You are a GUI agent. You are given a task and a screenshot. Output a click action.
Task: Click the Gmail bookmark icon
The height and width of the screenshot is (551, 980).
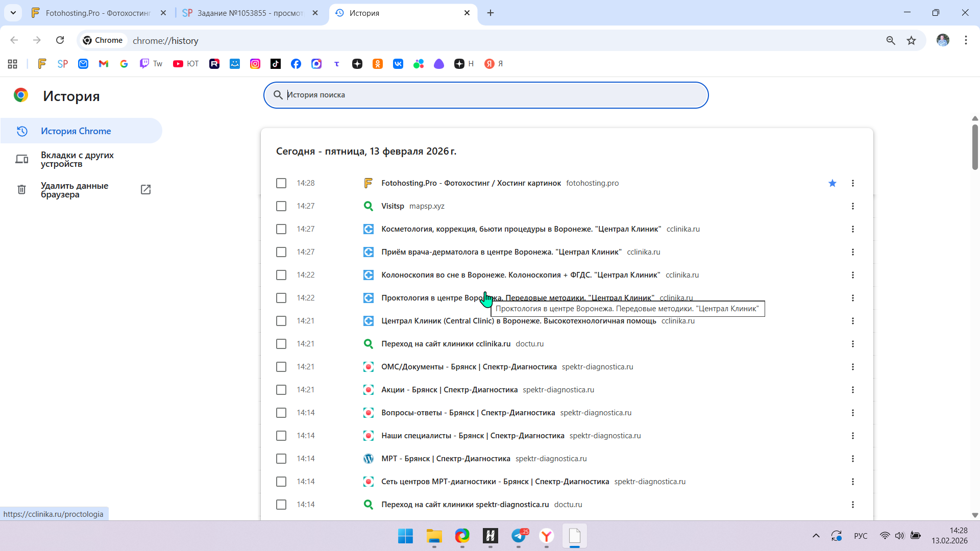pos(104,64)
